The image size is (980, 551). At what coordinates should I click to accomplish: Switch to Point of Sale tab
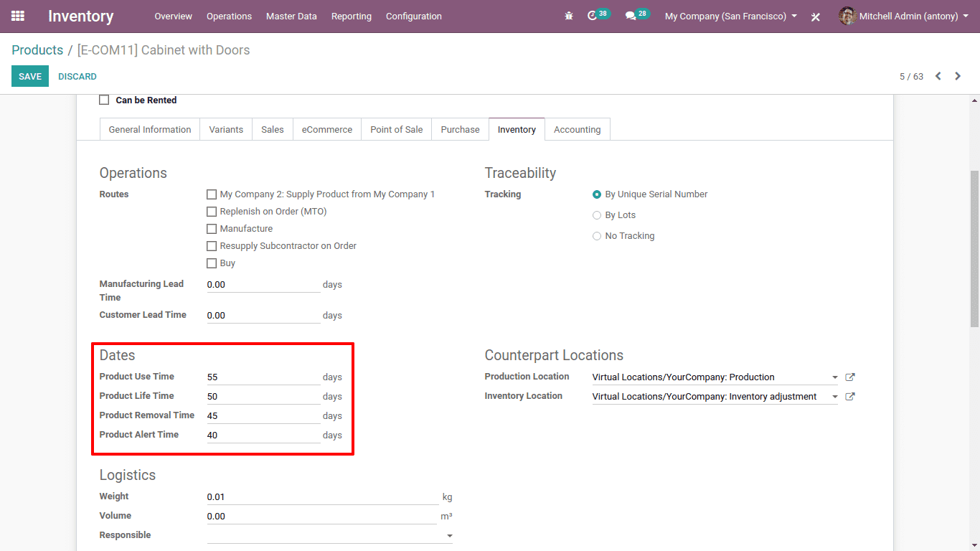tap(397, 129)
